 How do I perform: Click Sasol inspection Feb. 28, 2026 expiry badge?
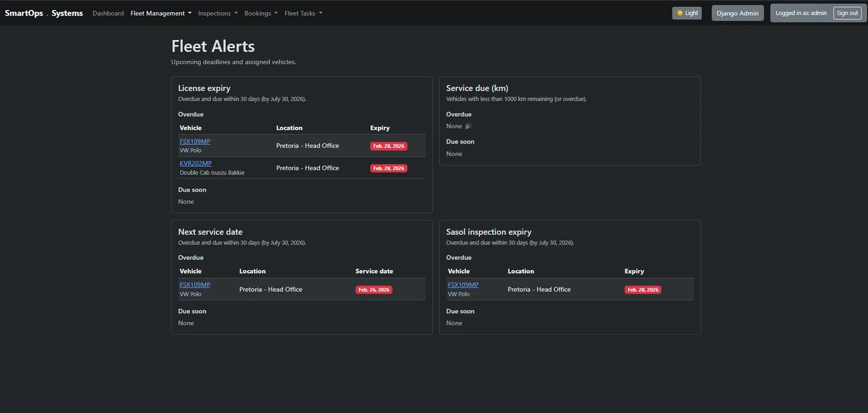(642, 290)
